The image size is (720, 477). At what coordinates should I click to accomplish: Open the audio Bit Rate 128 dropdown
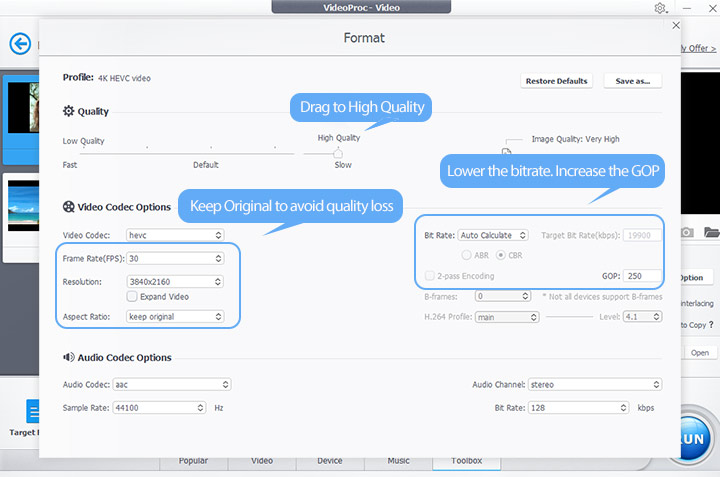point(579,407)
